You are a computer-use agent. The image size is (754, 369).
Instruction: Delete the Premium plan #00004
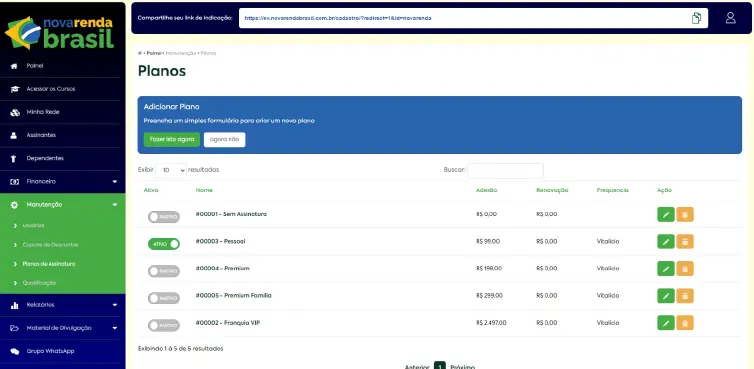(685, 268)
